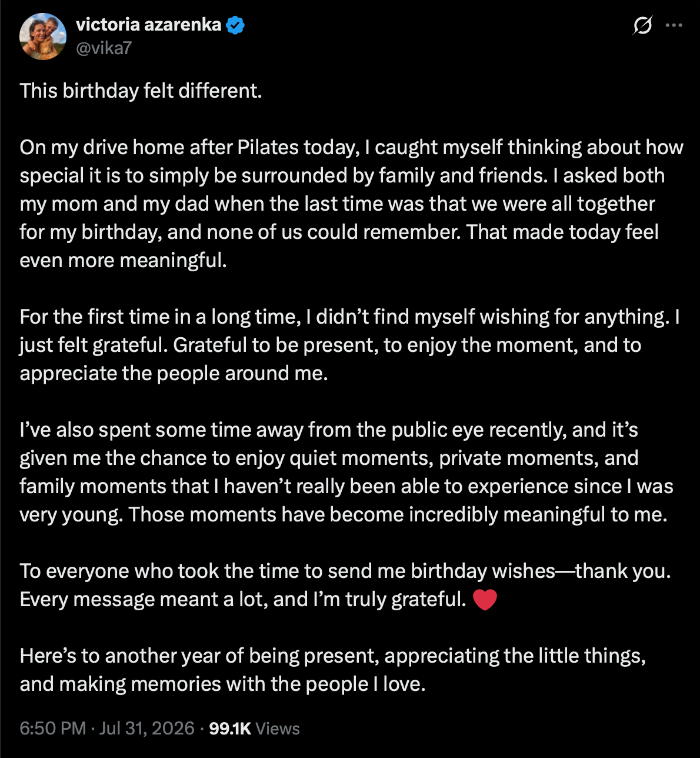This screenshot has height=758, width=700.
Task: Click the line starting 'To everyone who took'
Action: click(x=345, y=571)
